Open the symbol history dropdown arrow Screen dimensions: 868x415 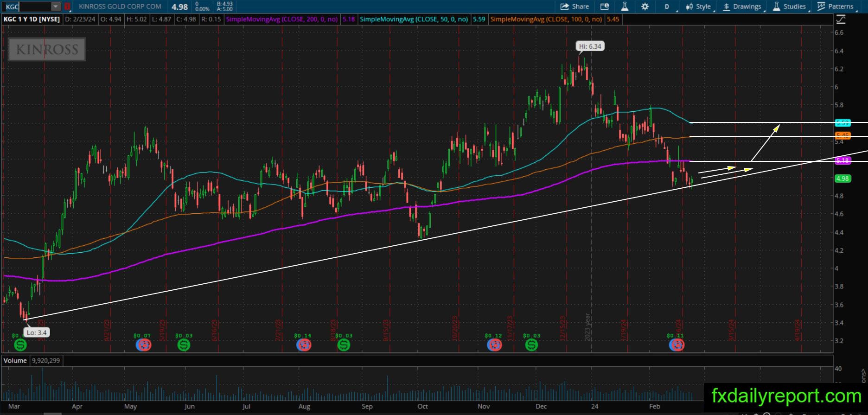56,6
